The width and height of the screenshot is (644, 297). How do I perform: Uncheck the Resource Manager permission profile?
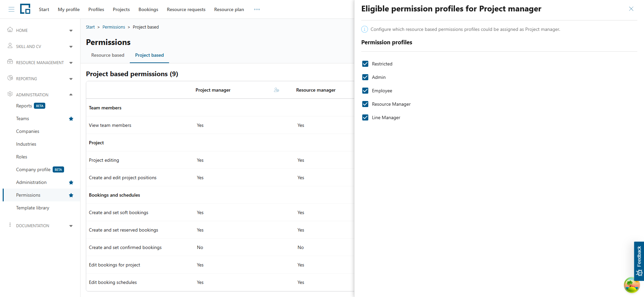(365, 104)
